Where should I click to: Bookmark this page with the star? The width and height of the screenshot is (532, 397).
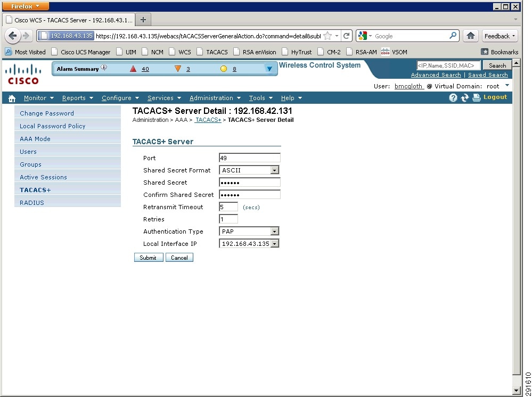click(x=328, y=36)
